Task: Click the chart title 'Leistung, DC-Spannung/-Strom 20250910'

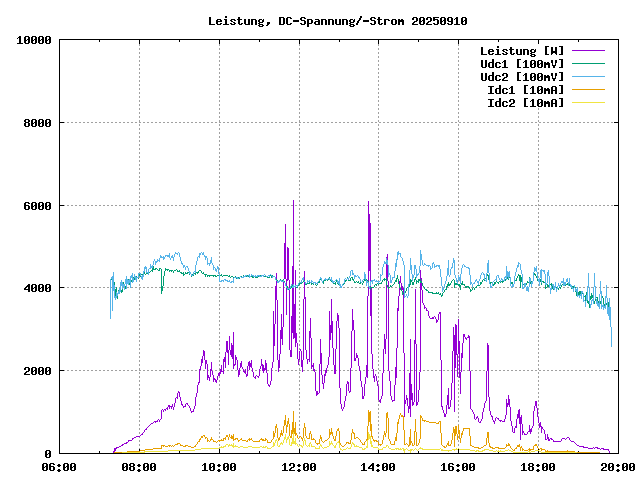Action: 337,21
